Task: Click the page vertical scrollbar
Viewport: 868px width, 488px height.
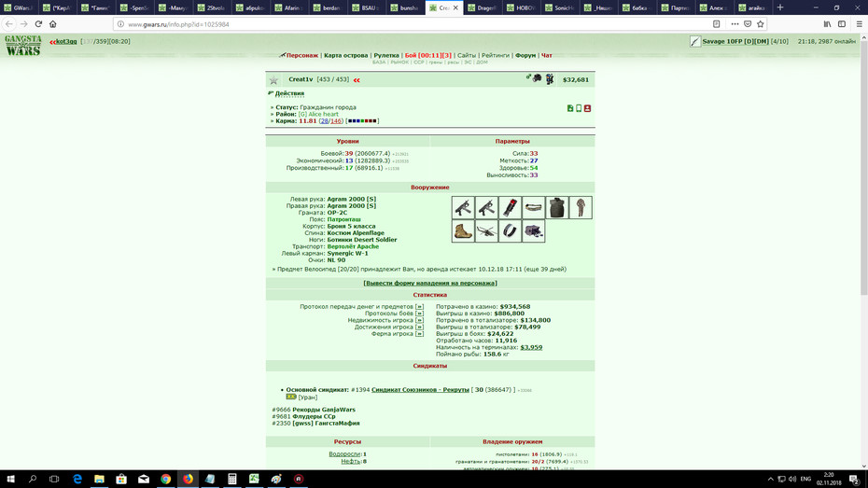Action: (x=863, y=166)
